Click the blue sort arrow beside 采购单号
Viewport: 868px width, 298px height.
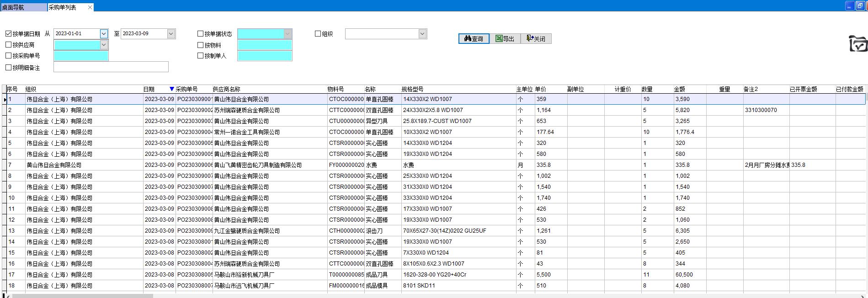(172, 89)
